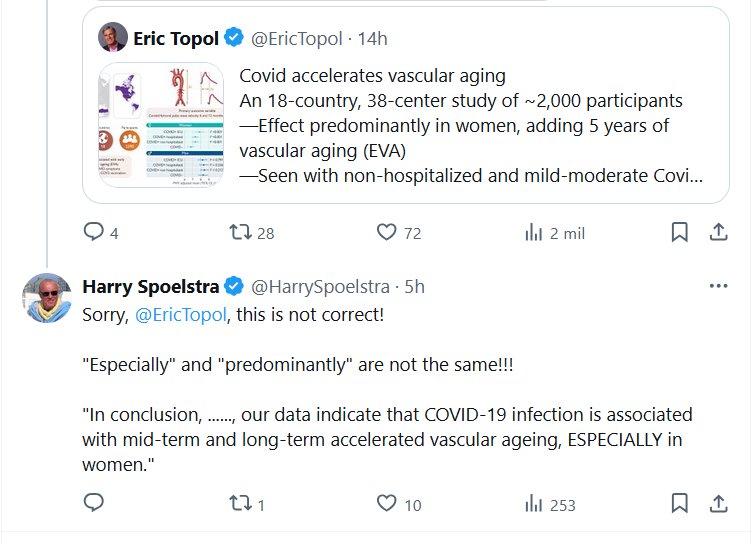Click Eric Topol's small avatar in quote
754x544 pixels.
(x=111, y=39)
